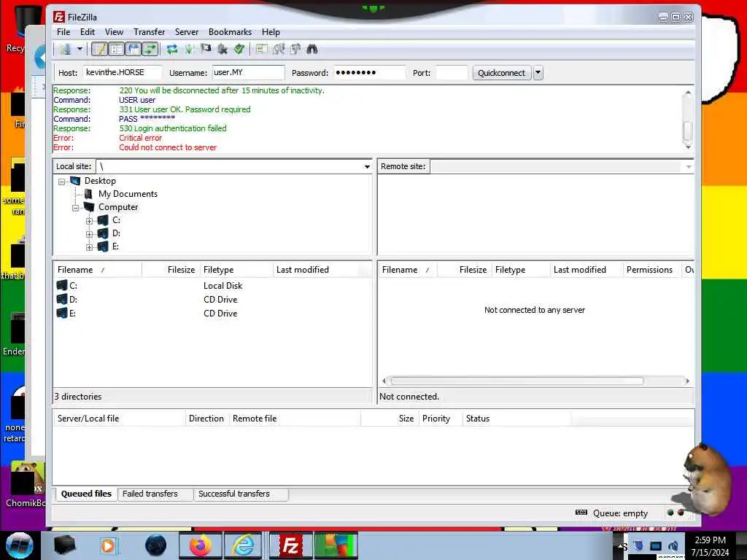
Task: Toggle directory comparison icon
Action: (x=279, y=49)
